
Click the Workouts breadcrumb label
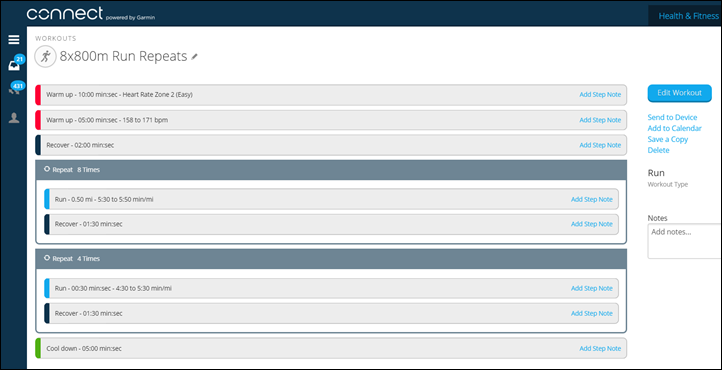point(56,39)
